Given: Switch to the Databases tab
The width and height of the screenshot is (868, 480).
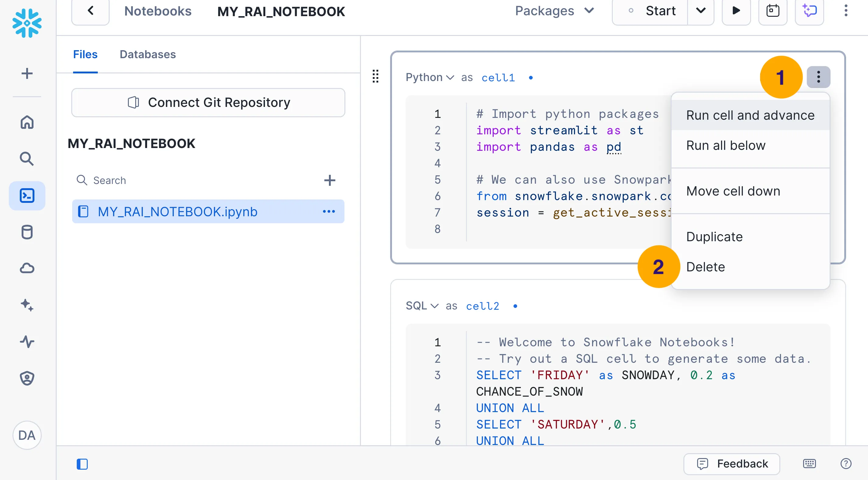Looking at the screenshot, I should click(x=148, y=54).
